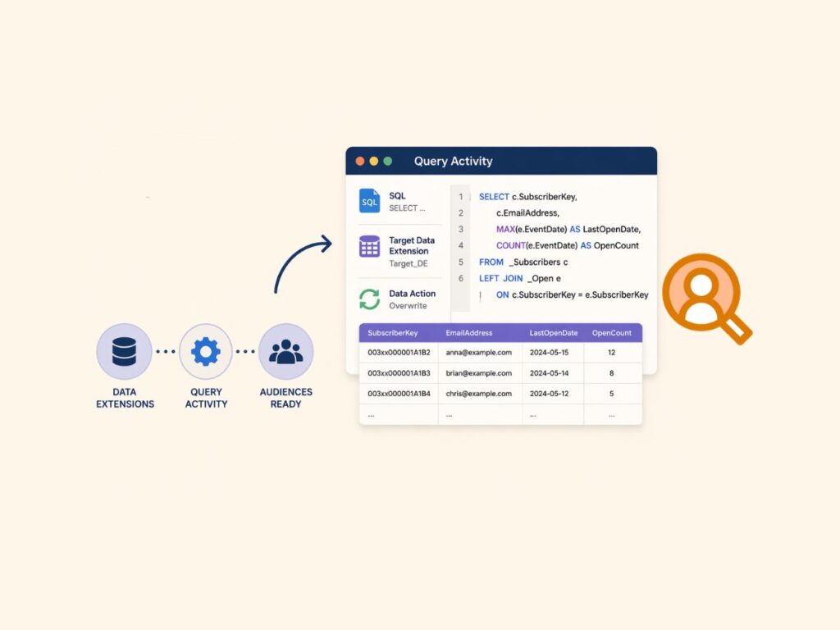This screenshot has height=630, width=840.
Task: Sort by the OpenCount column header
Action: pos(612,332)
